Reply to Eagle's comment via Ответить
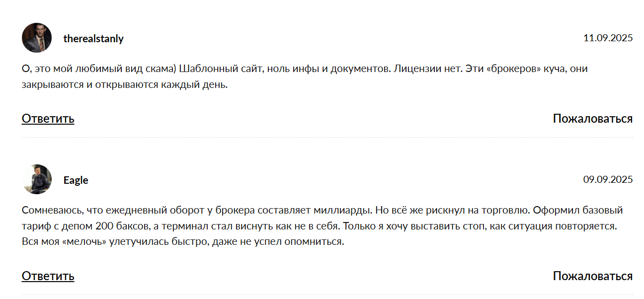This screenshot has height=299, width=644. coord(48,276)
